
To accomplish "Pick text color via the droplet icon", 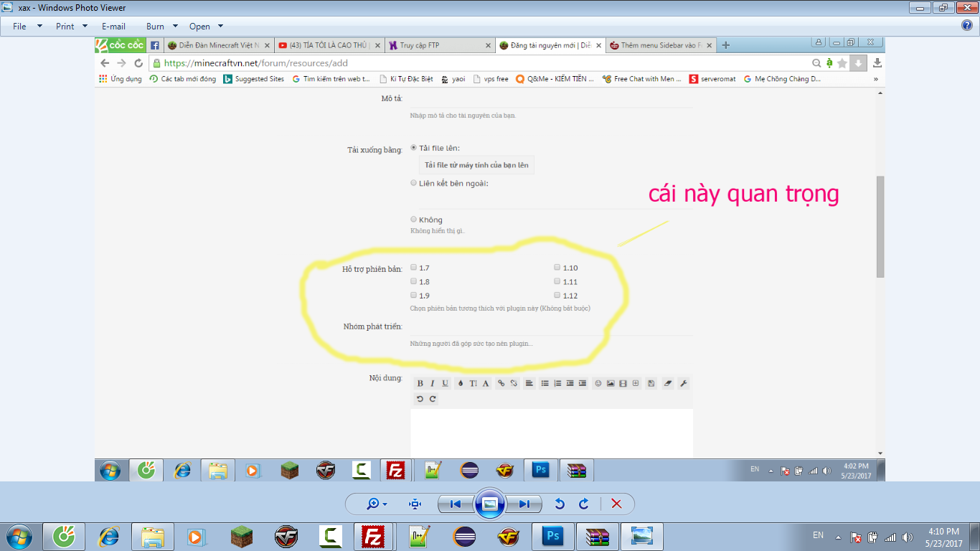I will [x=461, y=383].
